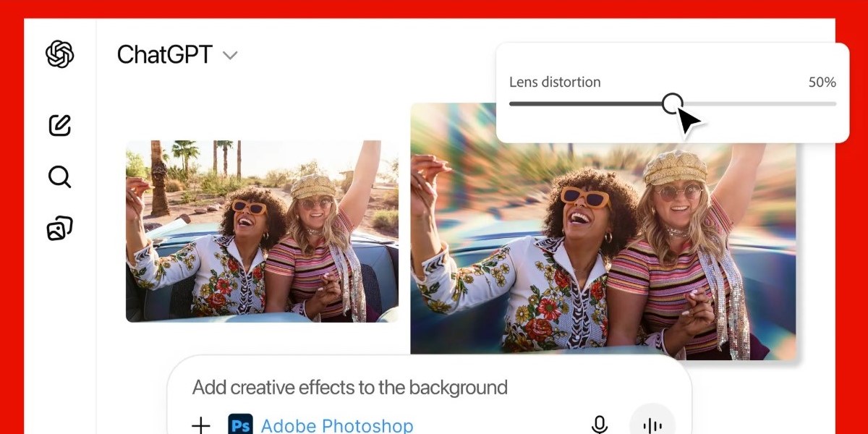Screen dimensions: 868x434
Task: Click the OpenAI logo in the sidebar
Action: tap(59, 54)
